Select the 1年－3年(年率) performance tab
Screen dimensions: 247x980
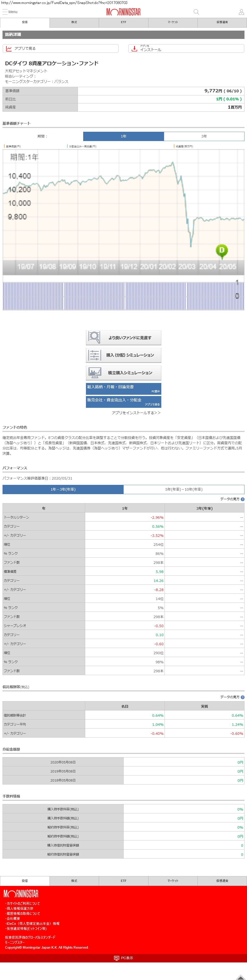click(x=63, y=489)
